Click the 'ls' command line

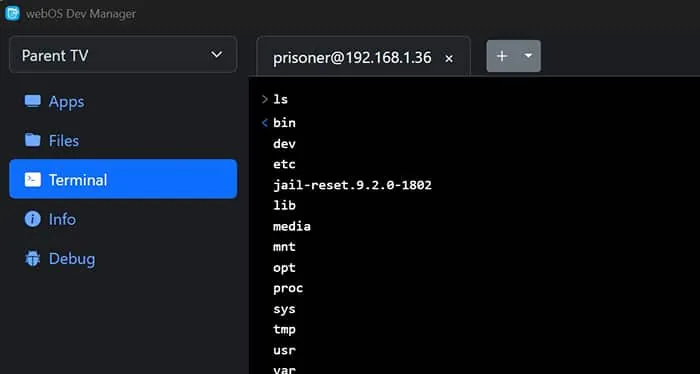click(280, 99)
